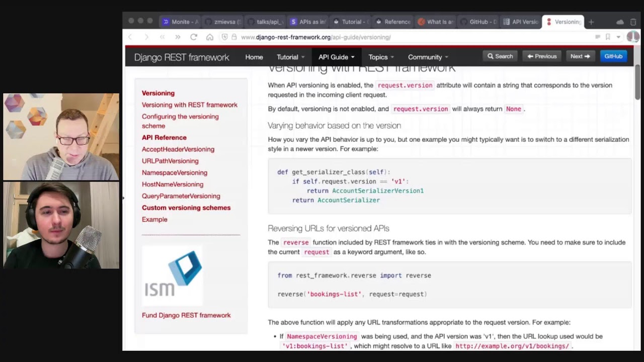Click Fund Django REST framework link

pyautogui.click(x=186, y=315)
